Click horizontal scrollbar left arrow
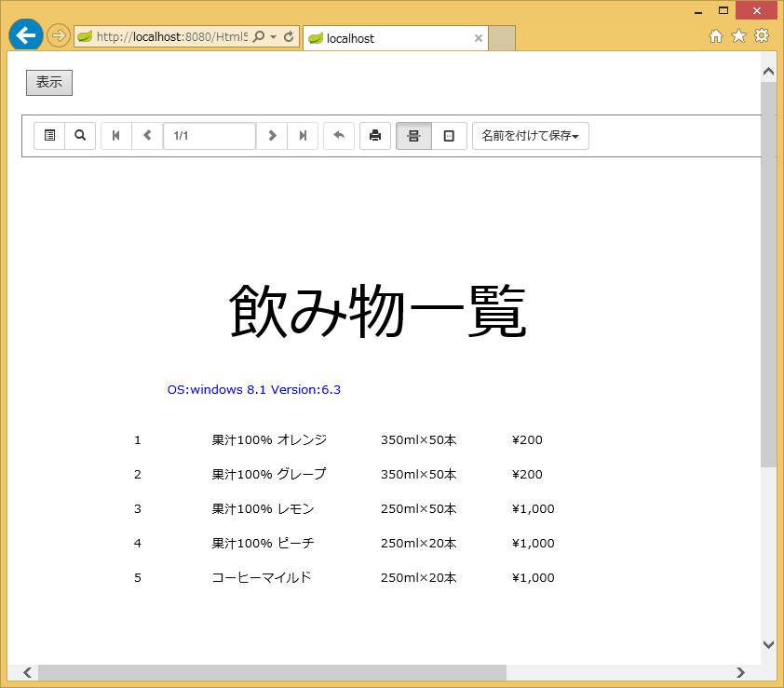784x688 pixels. pyautogui.click(x=28, y=672)
